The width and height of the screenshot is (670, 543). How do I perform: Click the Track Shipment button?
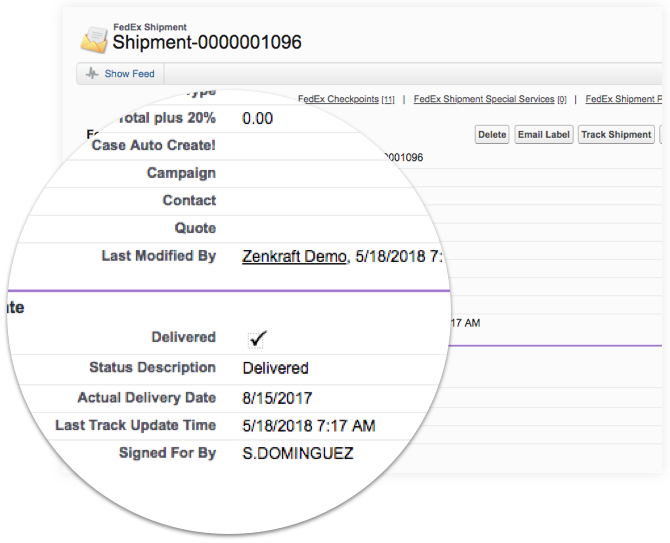[616, 135]
